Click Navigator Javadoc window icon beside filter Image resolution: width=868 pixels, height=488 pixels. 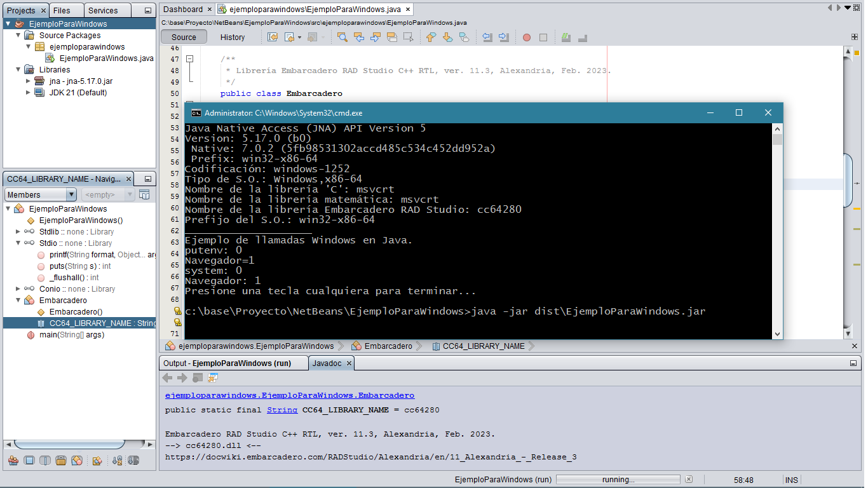point(144,194)
